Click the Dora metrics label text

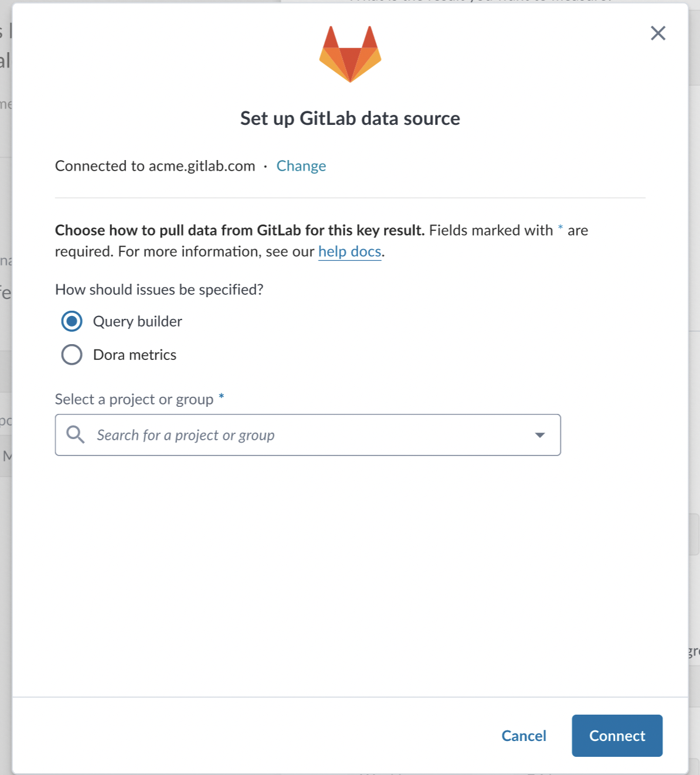point(135,355)
